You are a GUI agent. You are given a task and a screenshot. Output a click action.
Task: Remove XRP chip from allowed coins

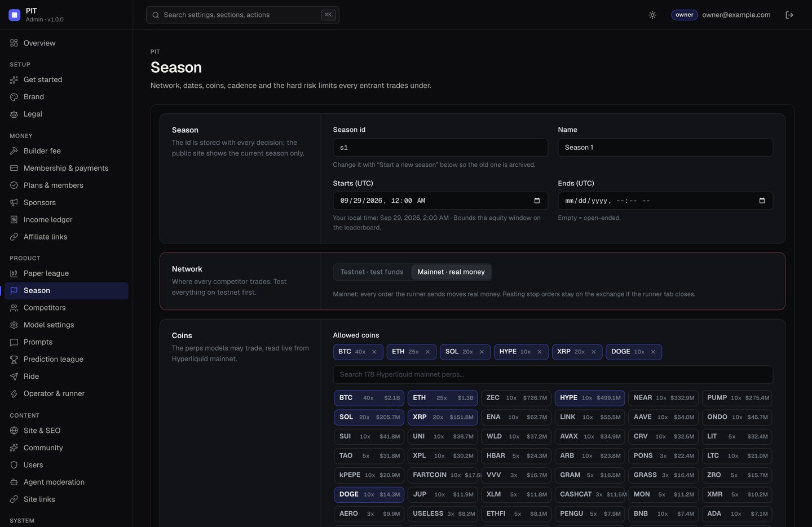[x=593, y=352]
